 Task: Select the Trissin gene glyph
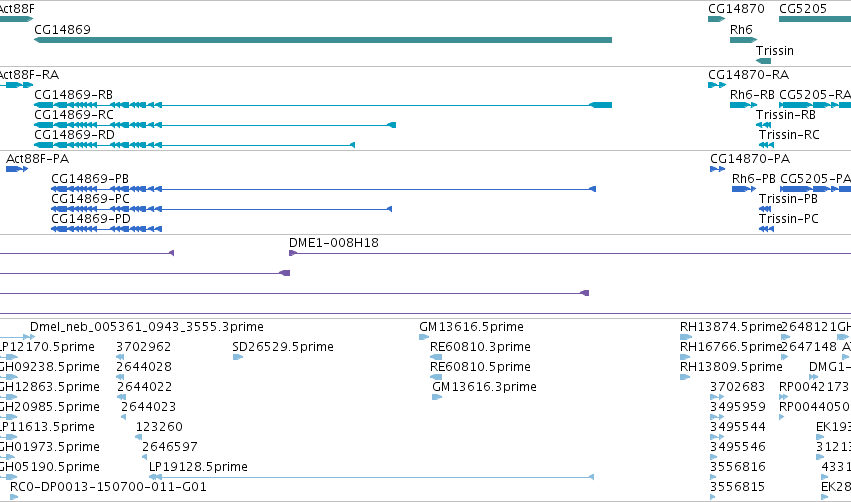pyautogui.click(x=763, y=61)
